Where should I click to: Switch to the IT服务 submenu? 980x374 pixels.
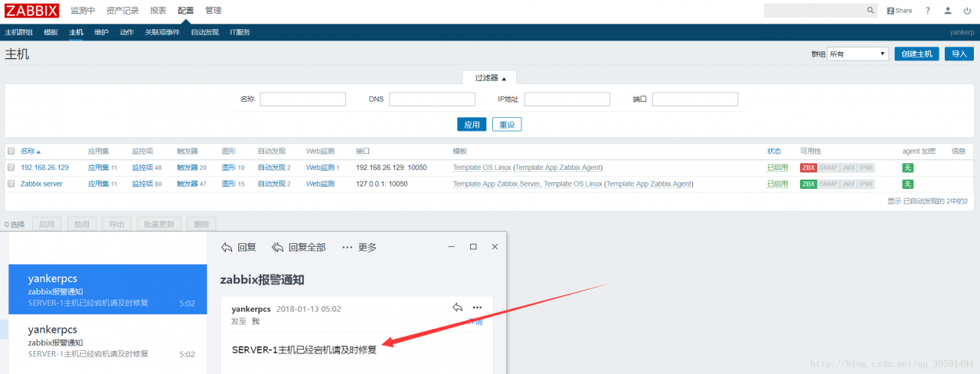[x=240, y=32]
